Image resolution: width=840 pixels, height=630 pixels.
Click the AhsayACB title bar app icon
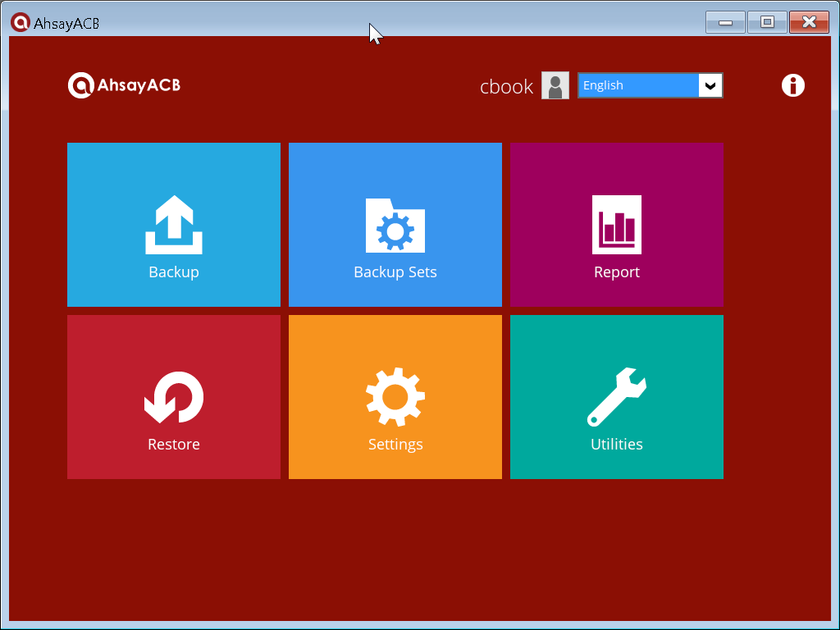20,22
